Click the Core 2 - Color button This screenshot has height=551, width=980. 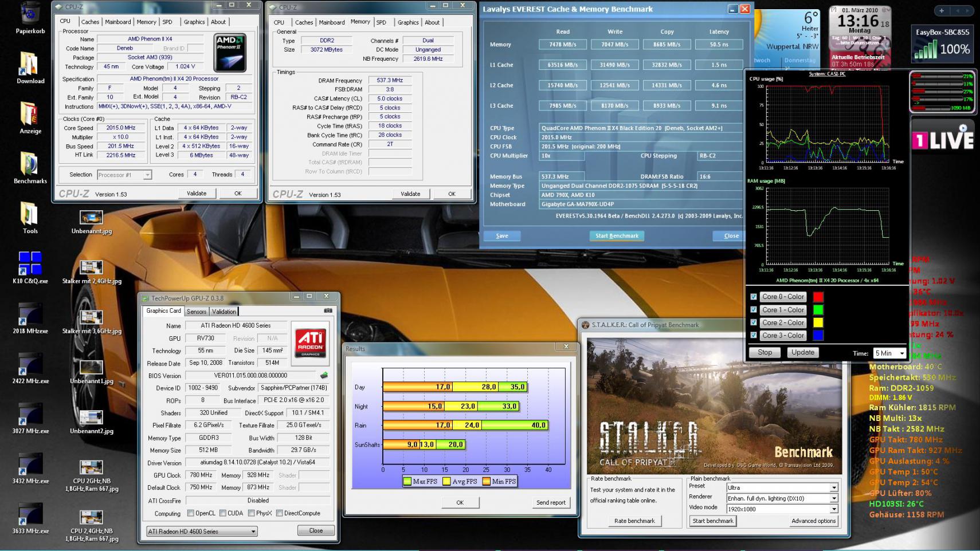(783, 322)
